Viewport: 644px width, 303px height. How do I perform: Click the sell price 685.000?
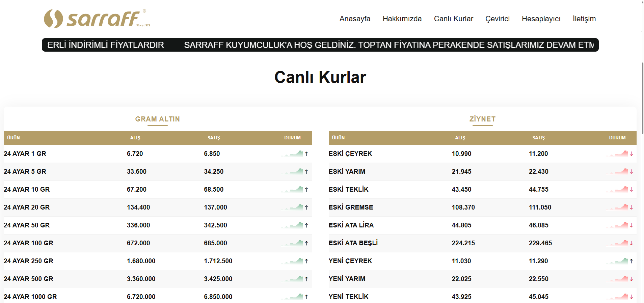215,243
